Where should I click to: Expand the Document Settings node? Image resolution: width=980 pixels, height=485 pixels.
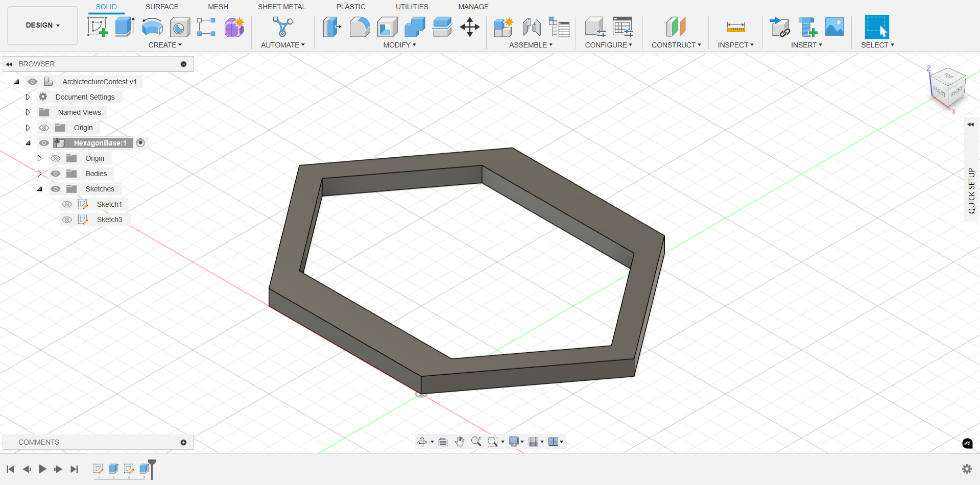(x=28, y=97)
